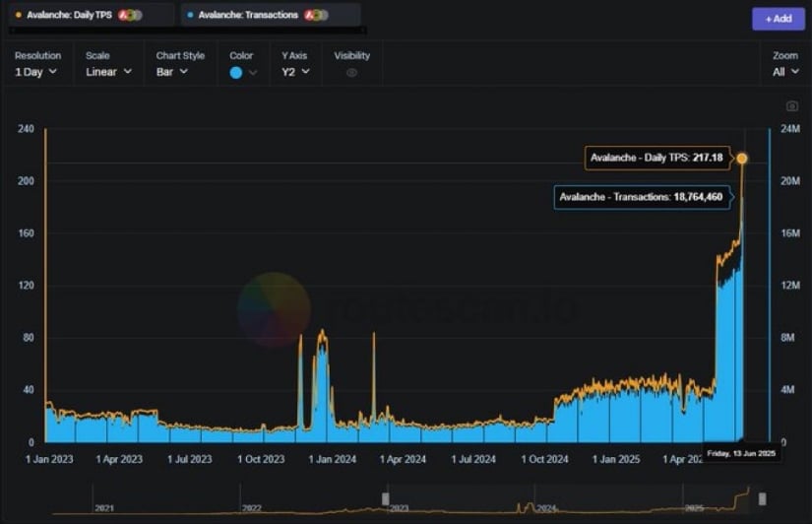Click the left handle of the range navigator

click(385, 498)
